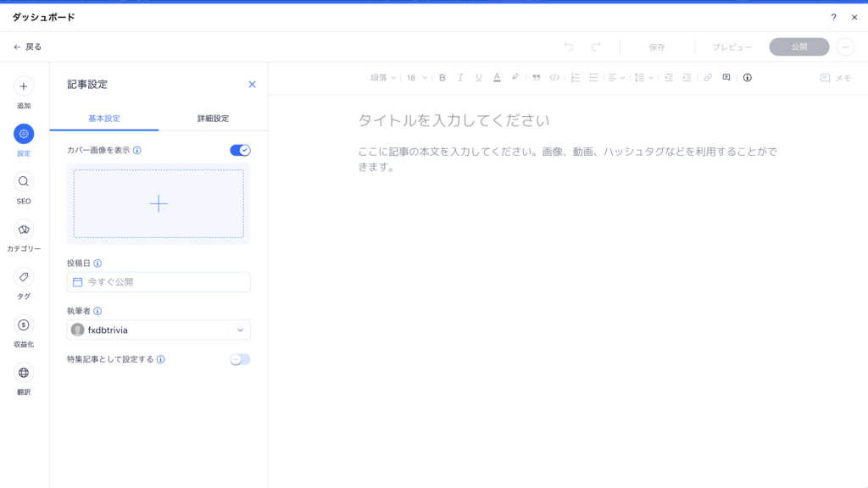Close the ダッシュボード window
This screenshot has width=868, height=488.
click(x=854, y=18)
